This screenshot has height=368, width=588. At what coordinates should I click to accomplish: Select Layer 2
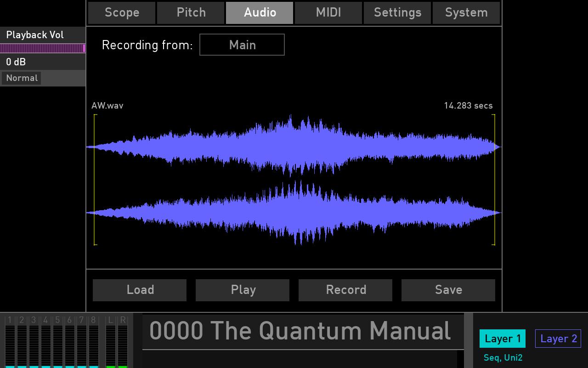(558, 339)
